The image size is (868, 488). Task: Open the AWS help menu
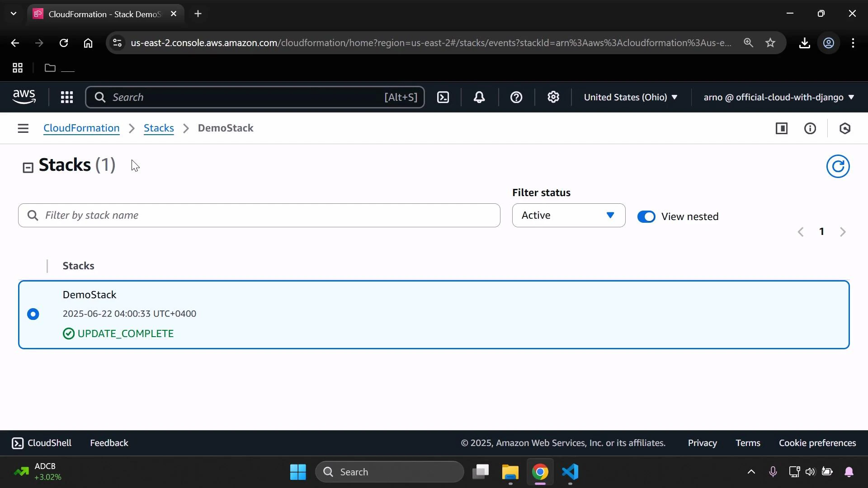(x=516, y=97)
